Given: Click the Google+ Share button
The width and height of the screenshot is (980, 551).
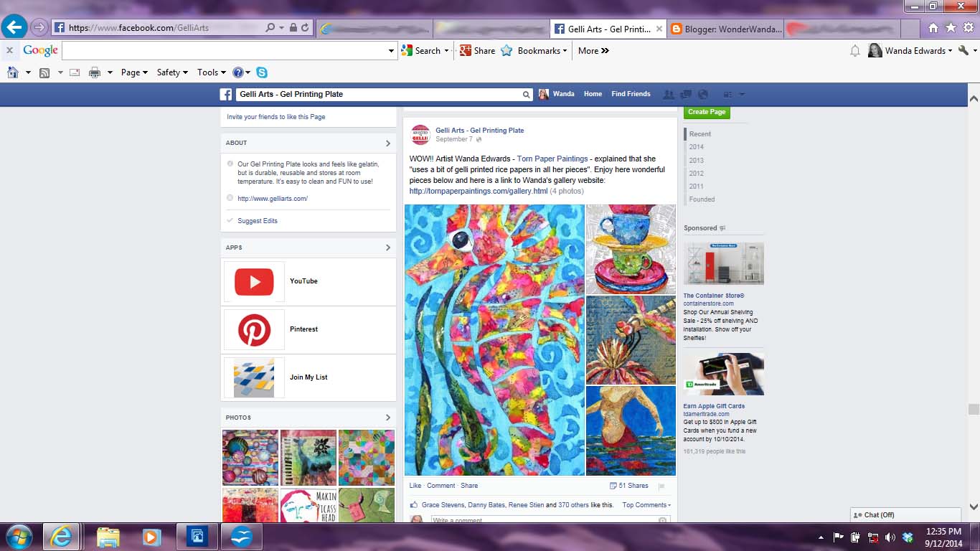Looking at the screenshot, I should pyautogui.click(x=478, y=50).
